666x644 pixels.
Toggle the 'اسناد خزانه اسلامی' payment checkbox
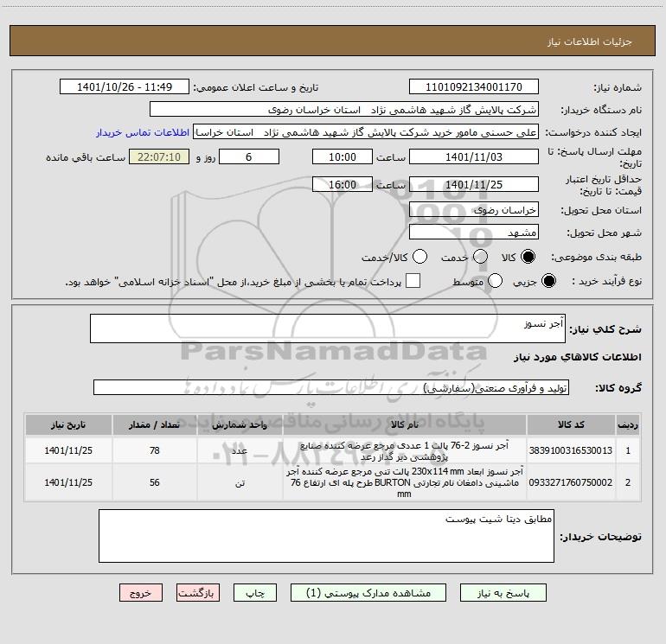point(413,281)
